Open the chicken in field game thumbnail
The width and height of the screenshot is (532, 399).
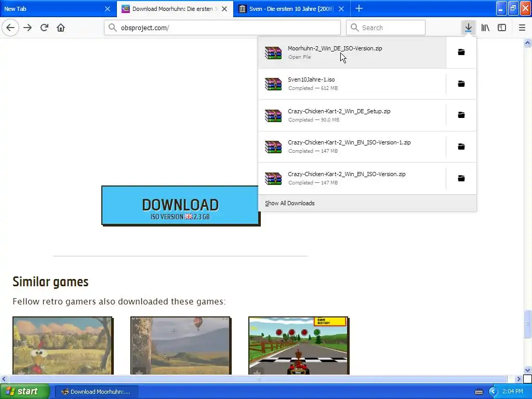(x=63, y=345)
